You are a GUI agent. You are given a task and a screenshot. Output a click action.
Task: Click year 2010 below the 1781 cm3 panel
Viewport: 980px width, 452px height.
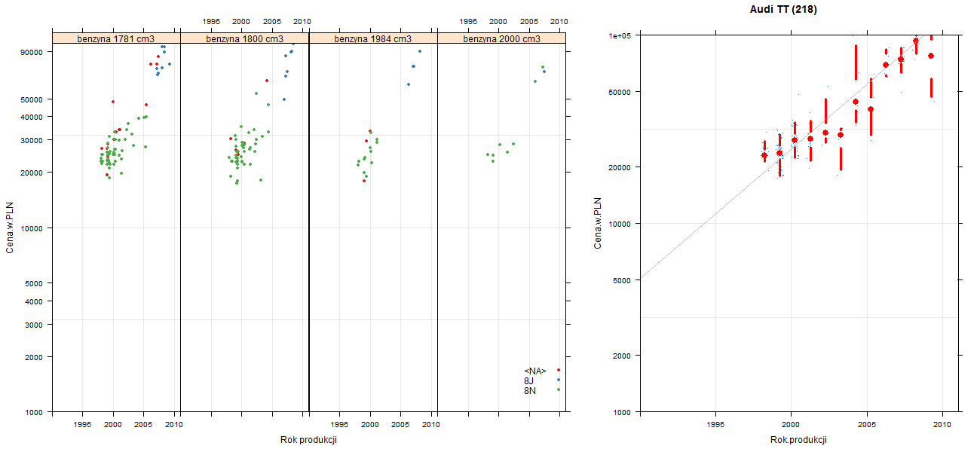pyautogui.click(x=173, y=425)
